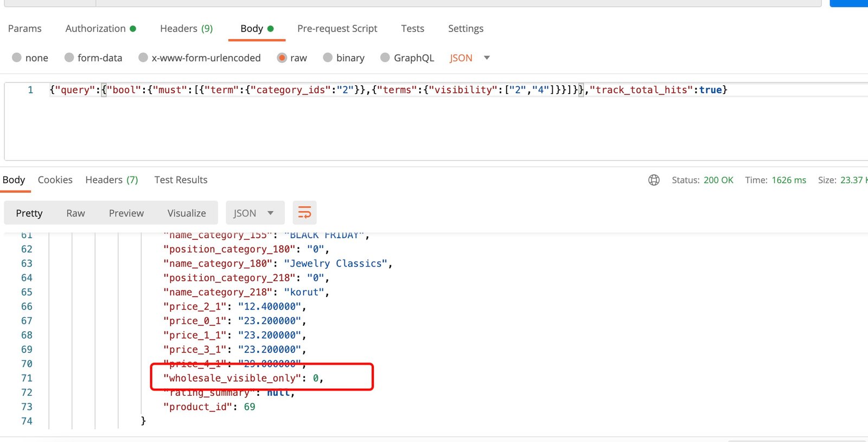This screenshot has width=868, height=442.
Task: Open the Tests tab
Action: click(412, 29)
